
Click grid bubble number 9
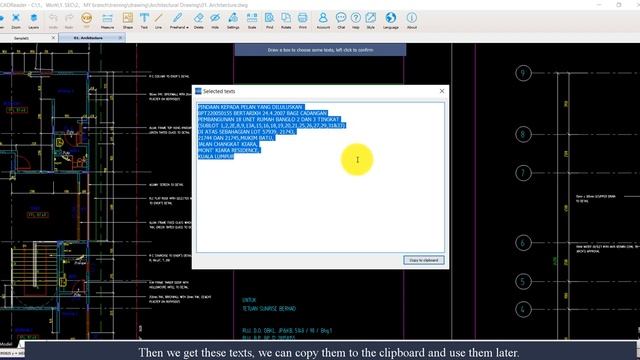pyautogui.click(x=523, y=73)
